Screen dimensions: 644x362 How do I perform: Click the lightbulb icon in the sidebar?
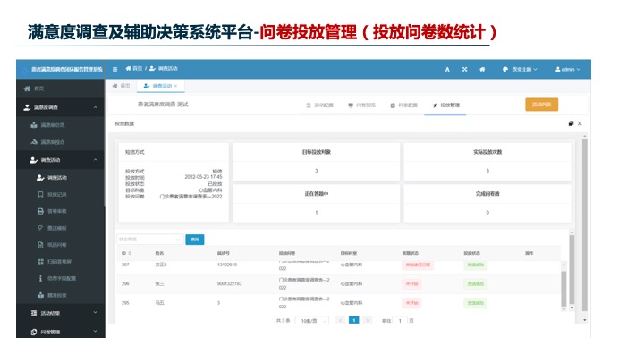coord(40,228)
